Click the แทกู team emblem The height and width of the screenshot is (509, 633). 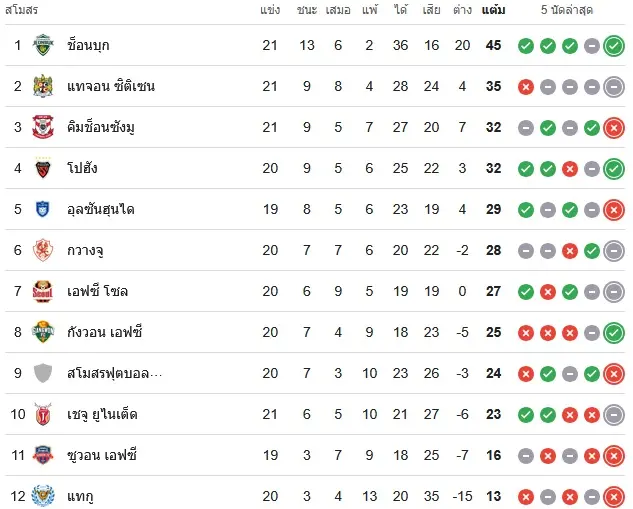point(43,496)
